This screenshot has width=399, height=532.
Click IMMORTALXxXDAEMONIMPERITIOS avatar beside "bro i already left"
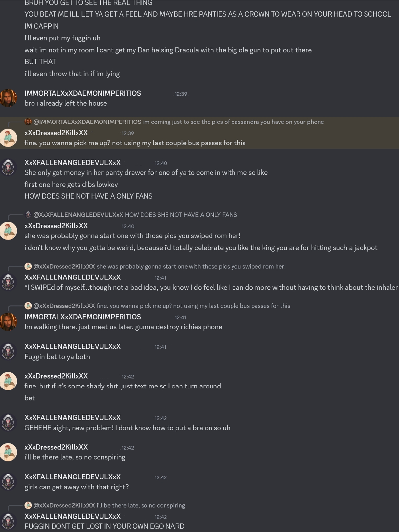tap(9, 98)
